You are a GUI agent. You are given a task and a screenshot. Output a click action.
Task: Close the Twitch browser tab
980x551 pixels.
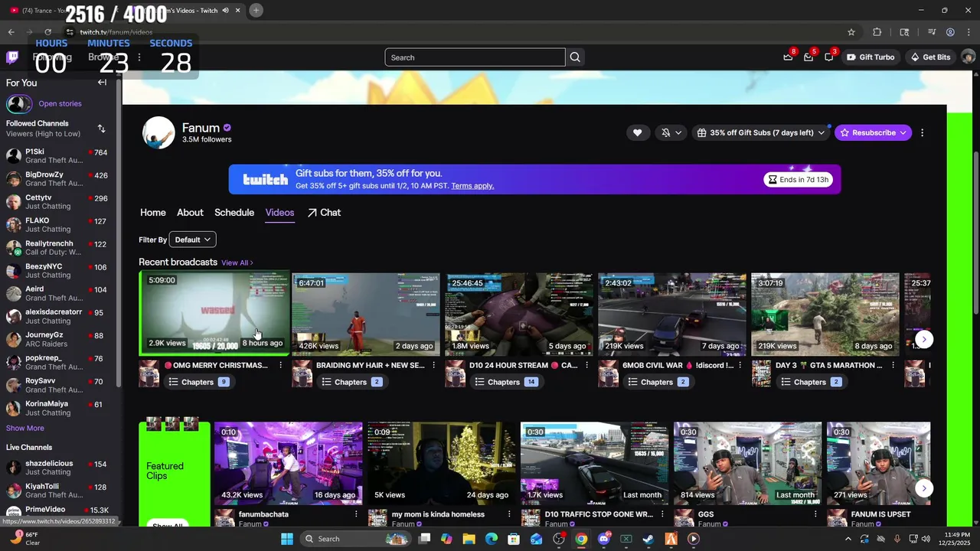[x=237, y=10]
